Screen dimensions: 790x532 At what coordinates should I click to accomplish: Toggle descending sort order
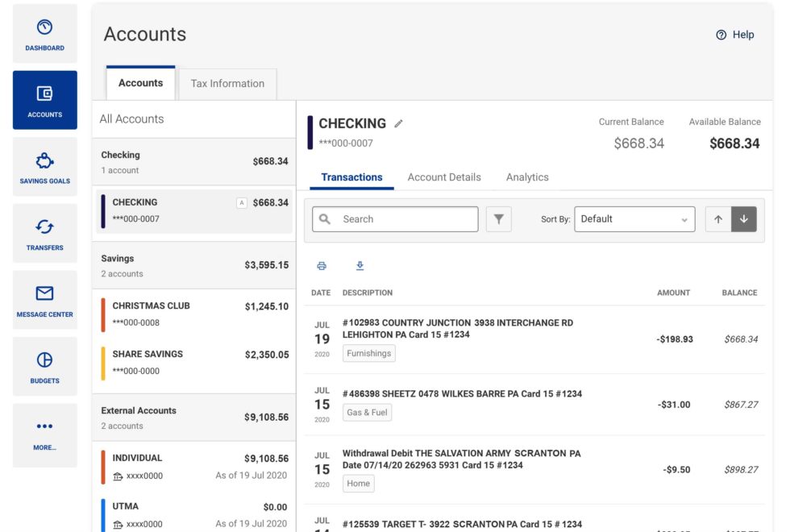[x=743, y=218]
